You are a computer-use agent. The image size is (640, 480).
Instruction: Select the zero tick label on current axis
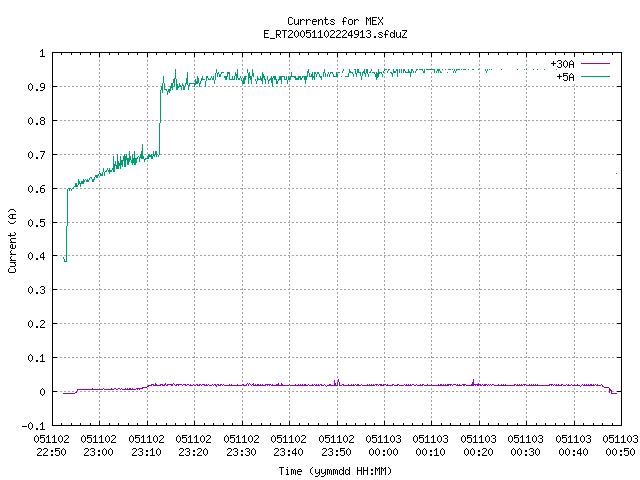(42, 392)
